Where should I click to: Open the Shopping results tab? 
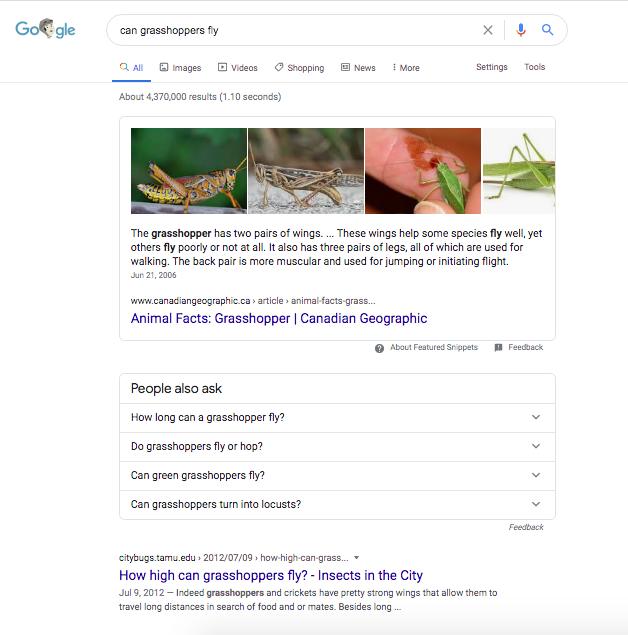pyautogui.click(x=300, y=68)
